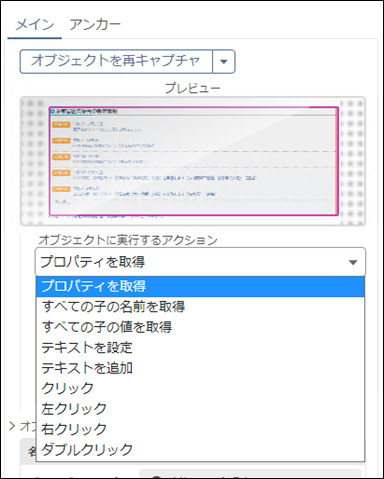
Task: Choose すべての子の値を取得 option
Action: (200, 327)
